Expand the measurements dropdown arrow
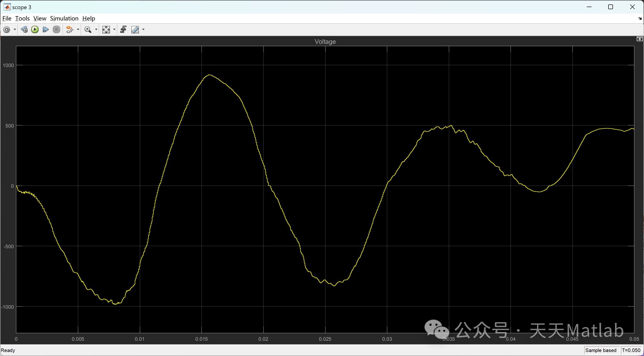 click(x=143, y=30)
